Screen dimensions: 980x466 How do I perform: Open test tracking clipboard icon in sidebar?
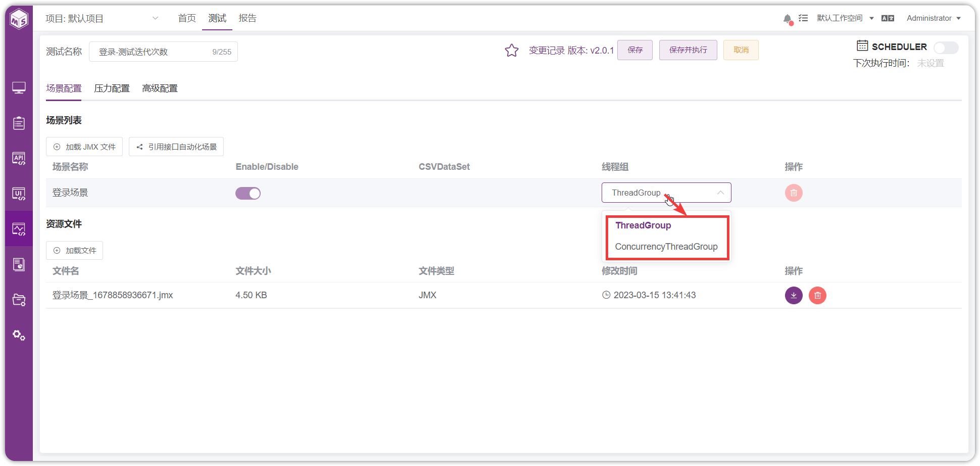click(19, 123)
